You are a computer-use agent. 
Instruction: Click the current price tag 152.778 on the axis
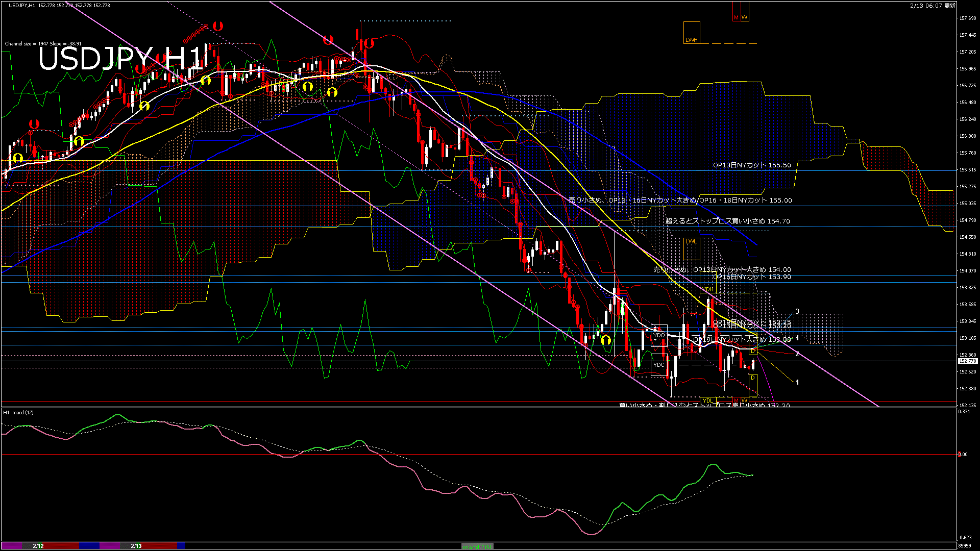click(x=967, y=361)
